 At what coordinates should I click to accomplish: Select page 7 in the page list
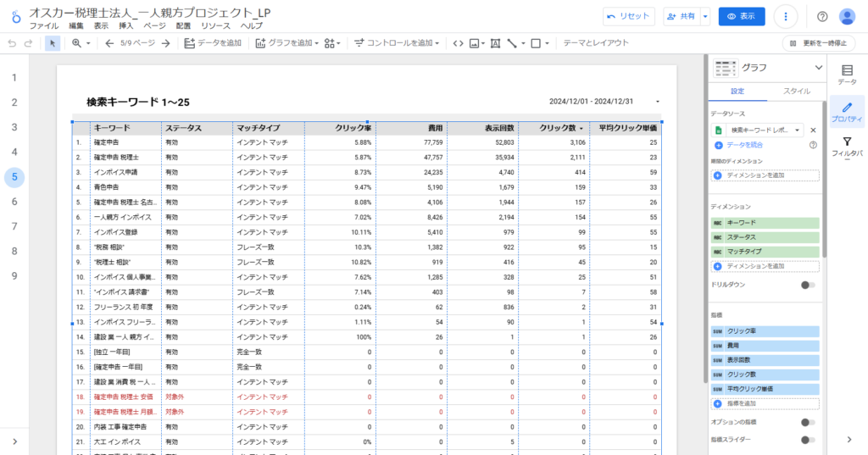pyautogui.click(x=14, y=226)
